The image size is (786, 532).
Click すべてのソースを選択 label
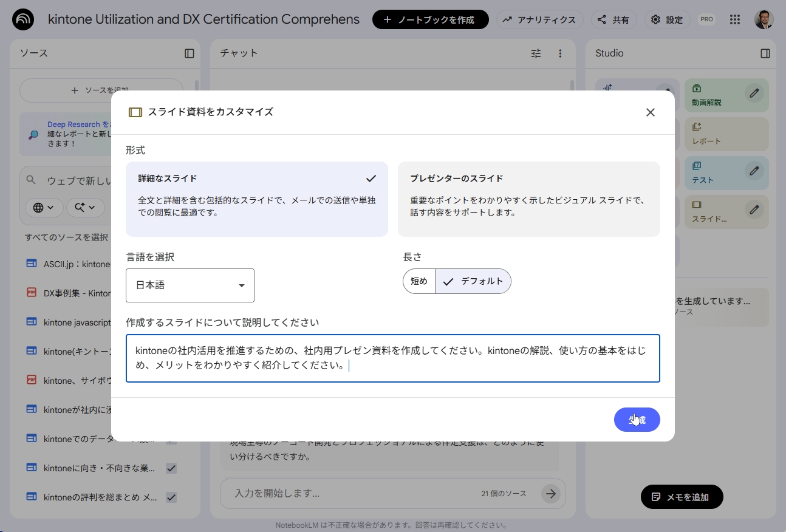click(x=67, y=237)
